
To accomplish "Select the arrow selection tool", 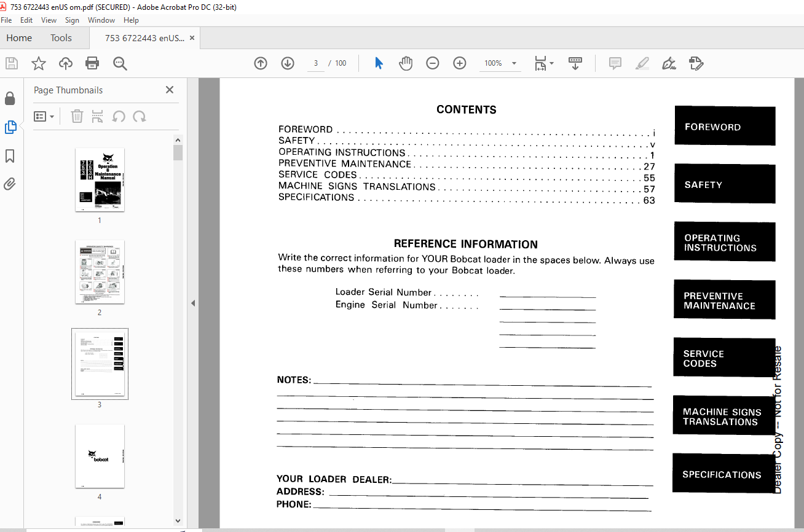I will click(379, 63).
